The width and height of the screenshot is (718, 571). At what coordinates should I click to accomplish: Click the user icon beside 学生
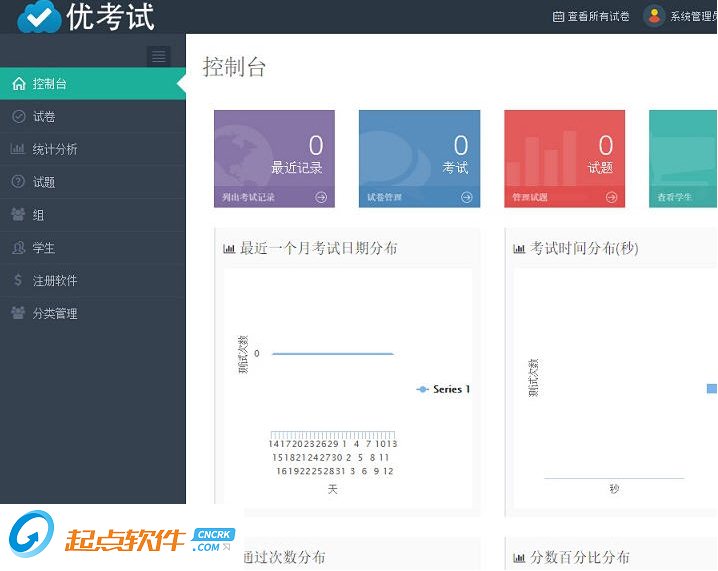[18, 248]
